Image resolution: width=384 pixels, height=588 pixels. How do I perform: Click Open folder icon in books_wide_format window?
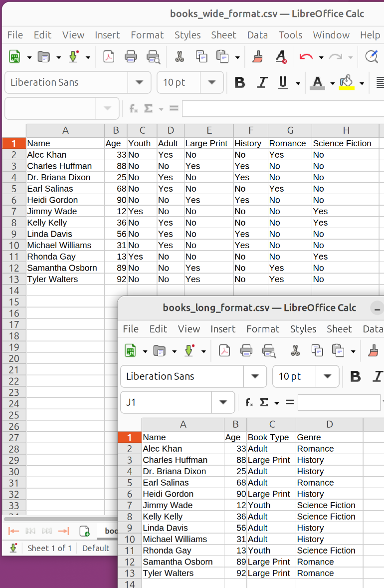(44, 57)
